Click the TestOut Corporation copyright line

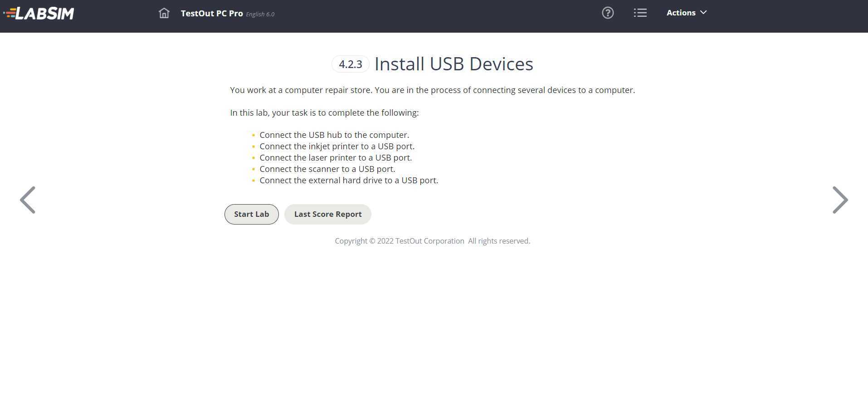pos(432,240)
